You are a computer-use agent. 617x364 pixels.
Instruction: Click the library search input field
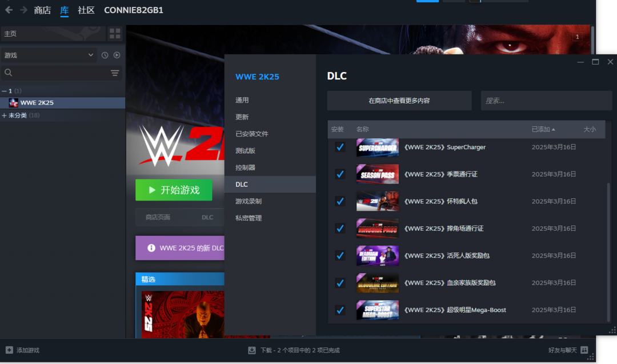61,73
